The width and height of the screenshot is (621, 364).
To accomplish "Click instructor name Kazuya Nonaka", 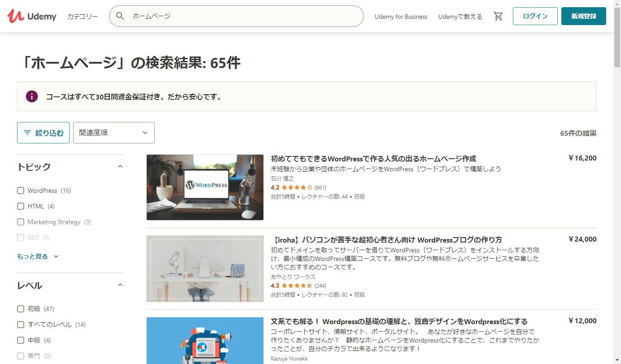I will click(x=289, y=358).
